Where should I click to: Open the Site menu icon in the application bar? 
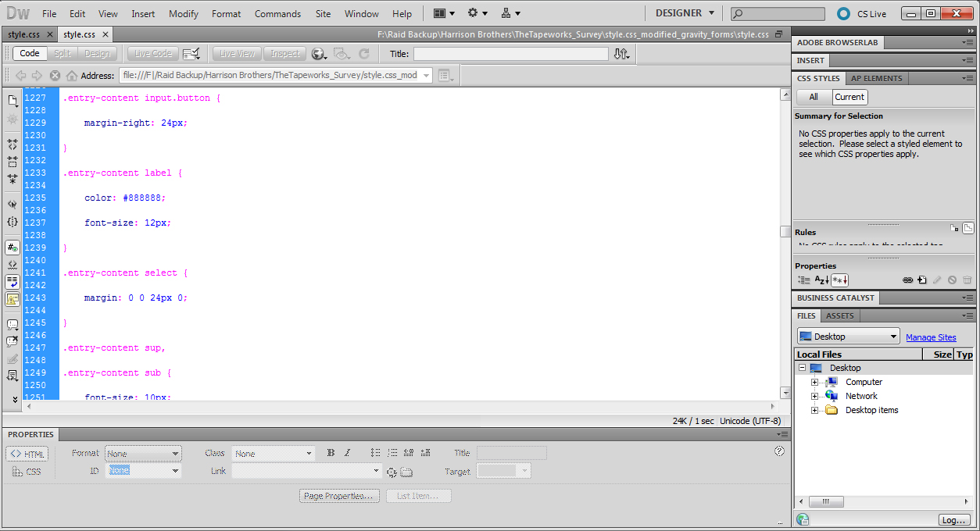pyautogui.click(x=510, y=13)
